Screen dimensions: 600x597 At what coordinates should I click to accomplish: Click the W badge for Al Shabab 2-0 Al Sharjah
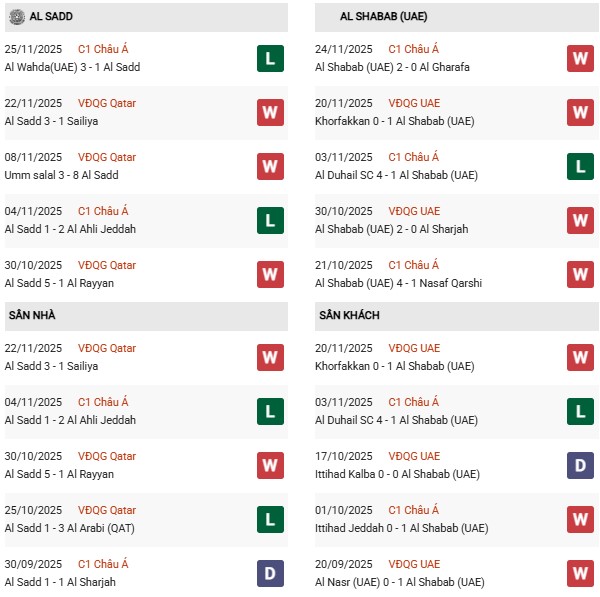[580, 221]
